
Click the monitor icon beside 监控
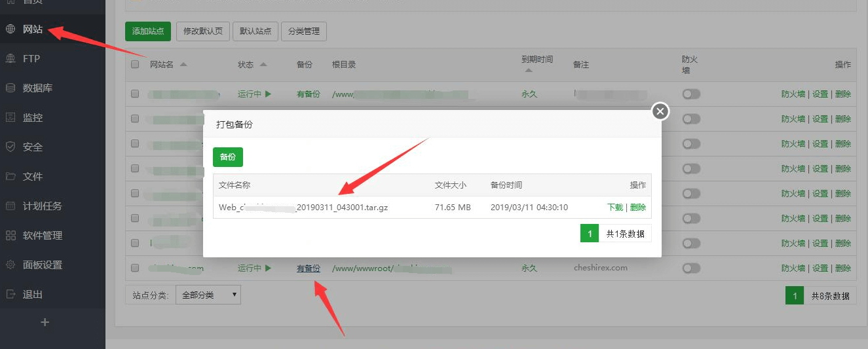coord(10,117)
